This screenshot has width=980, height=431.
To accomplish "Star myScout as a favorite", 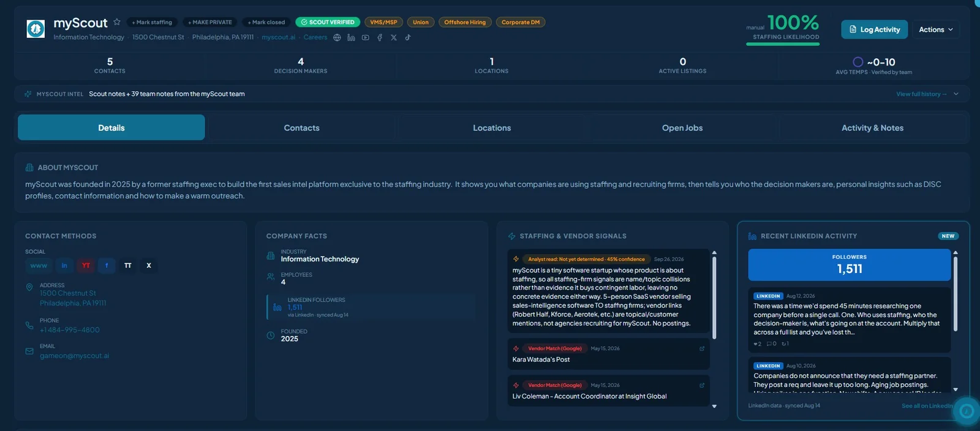I will 117,22.
